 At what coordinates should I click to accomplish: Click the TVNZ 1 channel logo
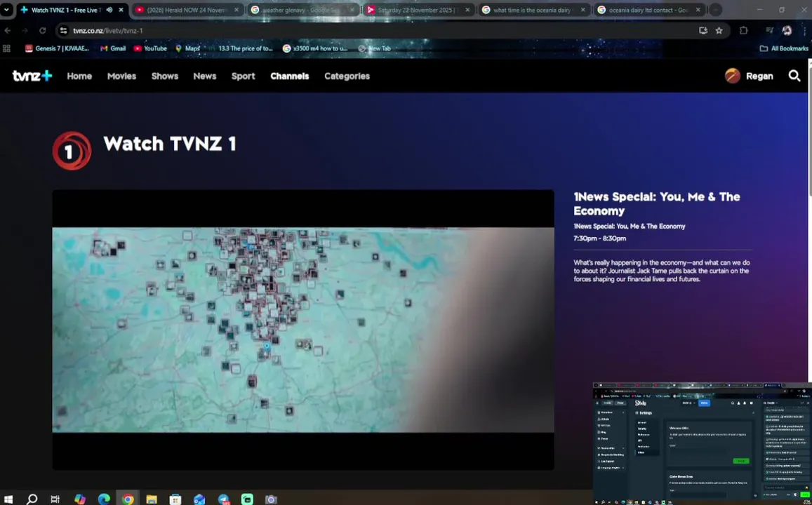(x=72, y=151)
